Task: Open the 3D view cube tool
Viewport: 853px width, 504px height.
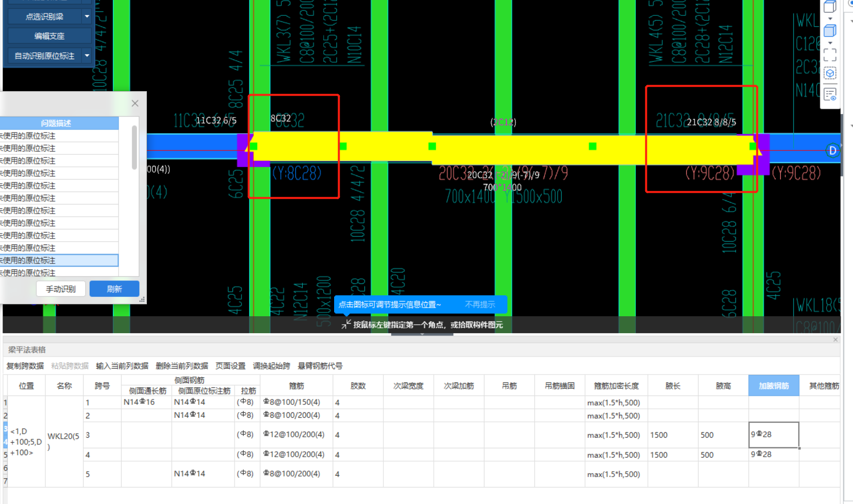Action: click(x=830, y=6)
